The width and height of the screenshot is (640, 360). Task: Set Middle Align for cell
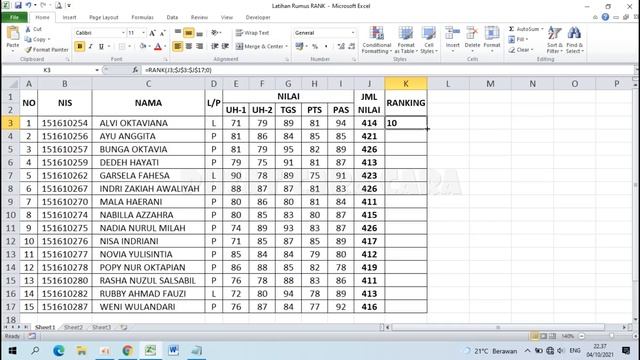point(189,33)
